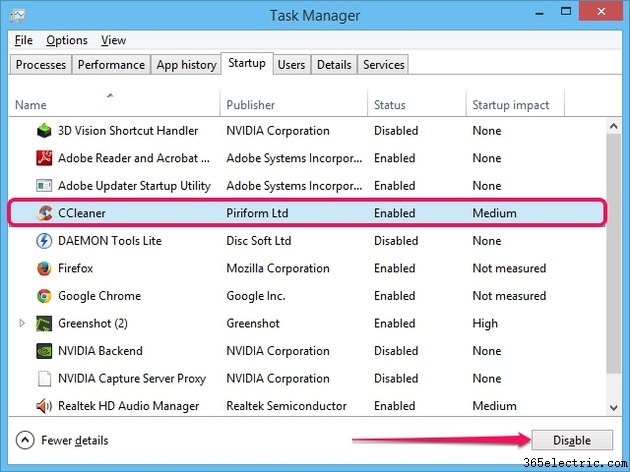Expand the Greenshot (2) group
Image resolution: width=630 pixels, height=472 pixels.
[x=22, y=323]
